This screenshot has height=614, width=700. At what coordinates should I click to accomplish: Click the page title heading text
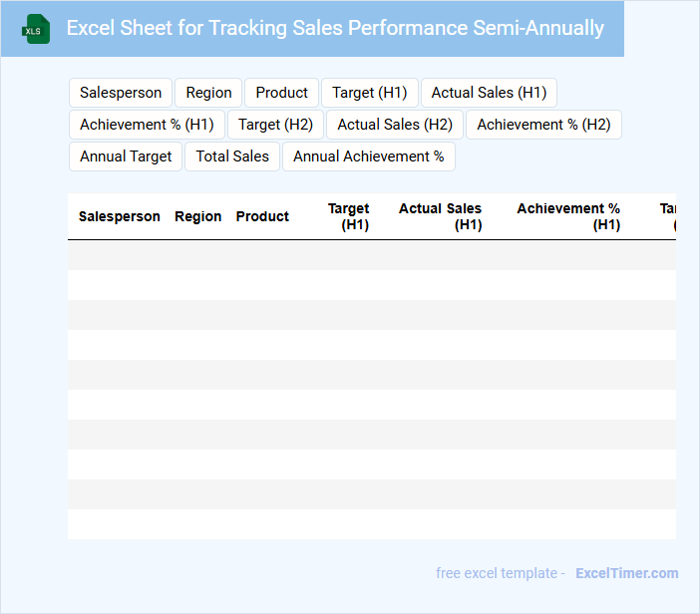point(335,28)
